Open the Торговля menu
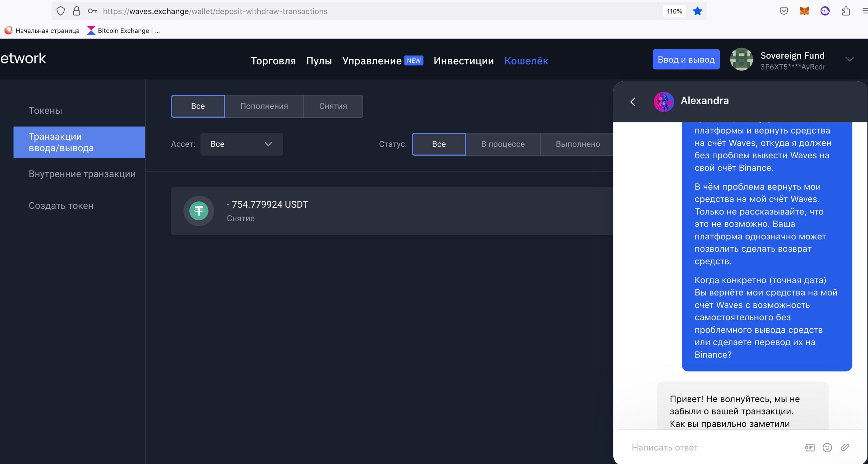This screenshot has height=464, width=868. point(273,61)
